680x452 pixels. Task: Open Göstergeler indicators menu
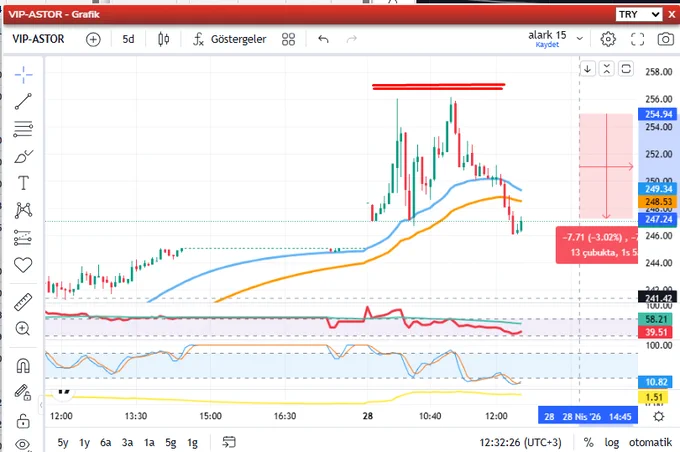point(230,39)
